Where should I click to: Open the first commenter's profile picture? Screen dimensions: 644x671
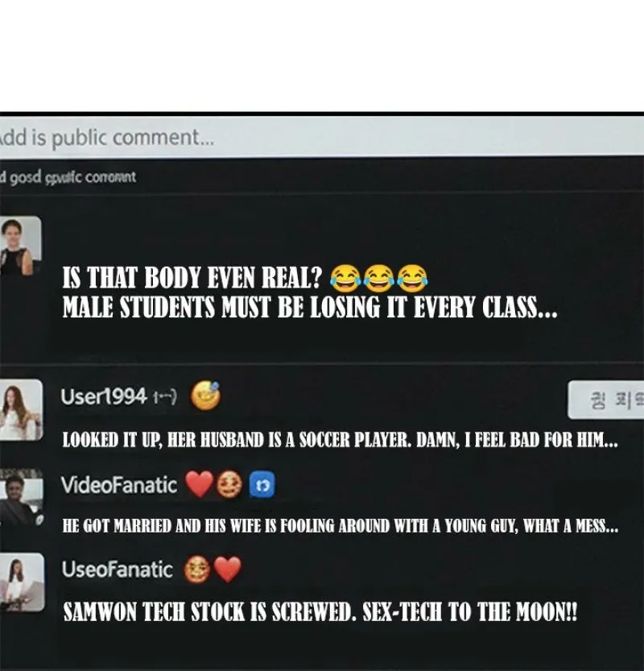[x=20, y=246]
